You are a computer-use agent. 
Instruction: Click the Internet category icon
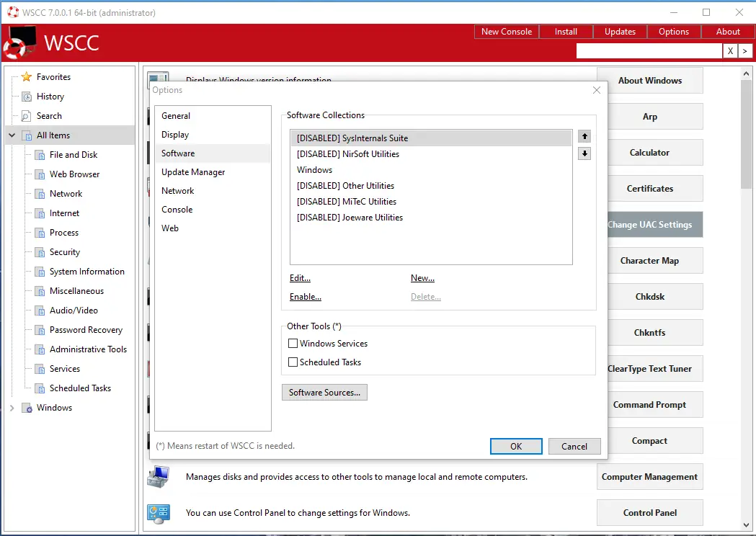pos(40,213)
